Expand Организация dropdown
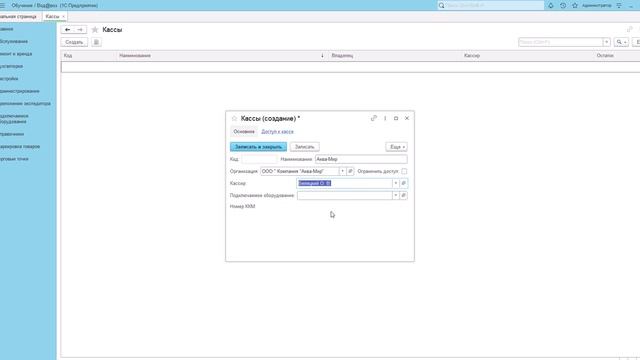 coord(342,171)
